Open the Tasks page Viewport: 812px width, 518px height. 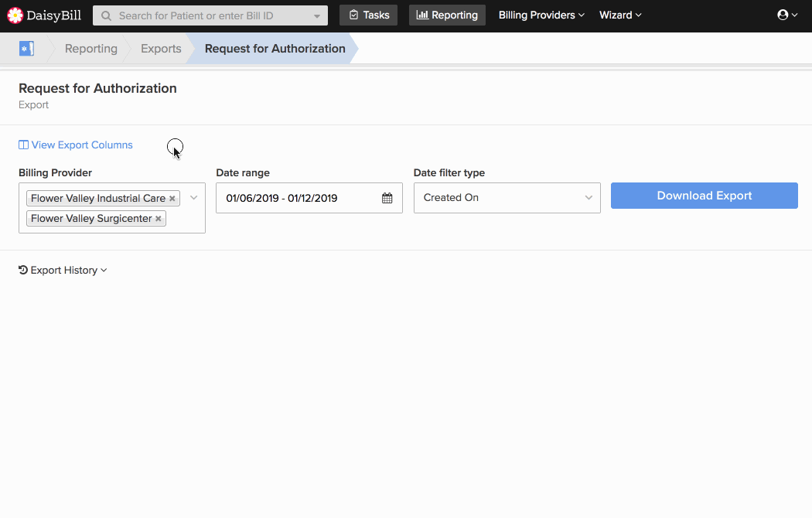pyautogui.click(x=369, y=15)
